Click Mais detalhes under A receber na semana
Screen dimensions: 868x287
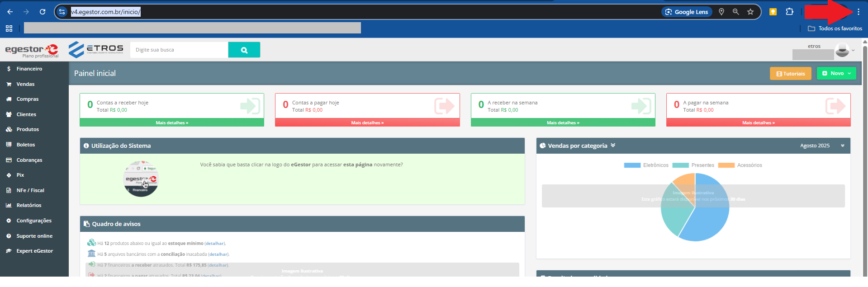pos(563,122)
